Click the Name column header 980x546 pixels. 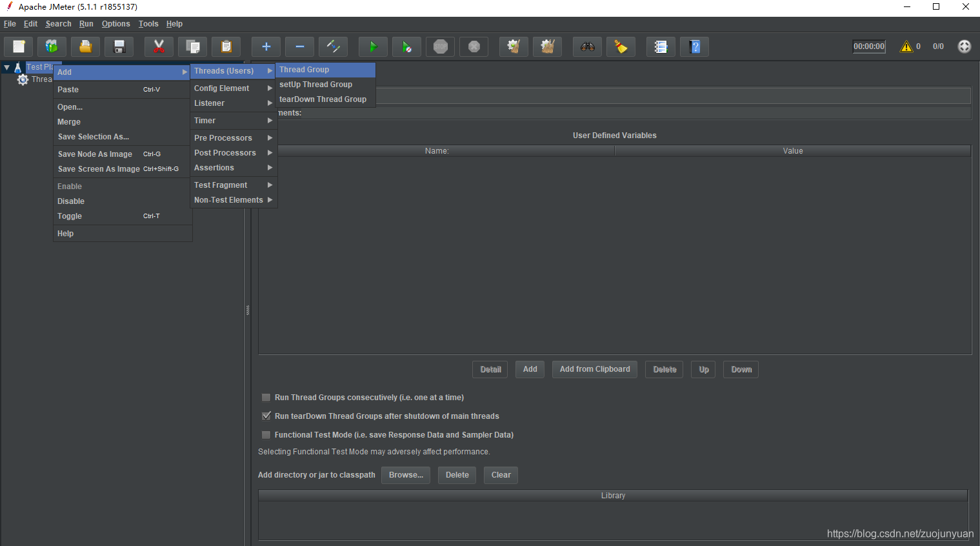coord(437,151)
